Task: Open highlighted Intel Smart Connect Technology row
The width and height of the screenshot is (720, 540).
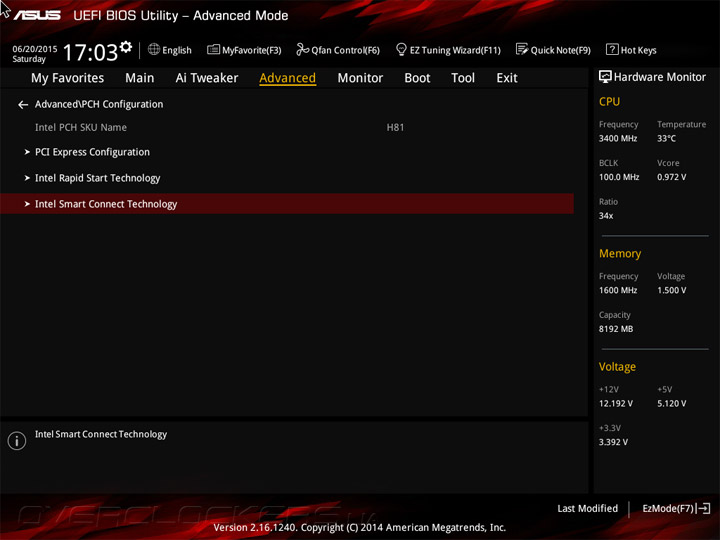Action: [287, 203]
